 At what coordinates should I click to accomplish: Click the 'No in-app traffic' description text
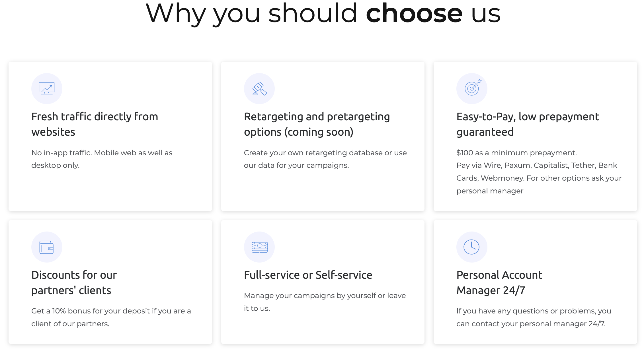pos(102,159)
